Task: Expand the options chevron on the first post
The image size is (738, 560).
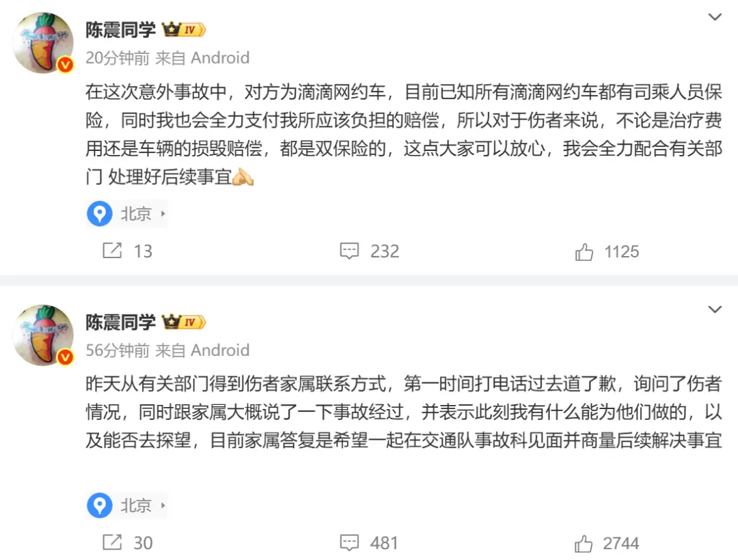Action: coord(715,18)
